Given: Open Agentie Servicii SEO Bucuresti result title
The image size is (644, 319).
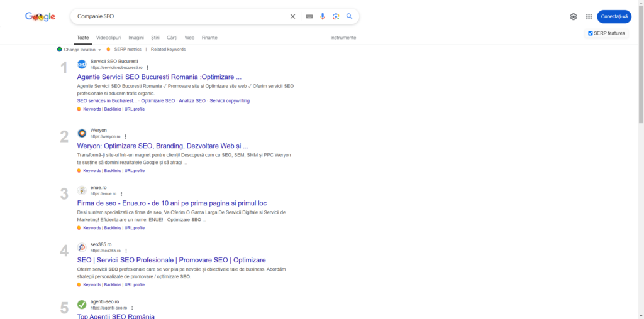Looking at the screenshot, I should point(159,77).
